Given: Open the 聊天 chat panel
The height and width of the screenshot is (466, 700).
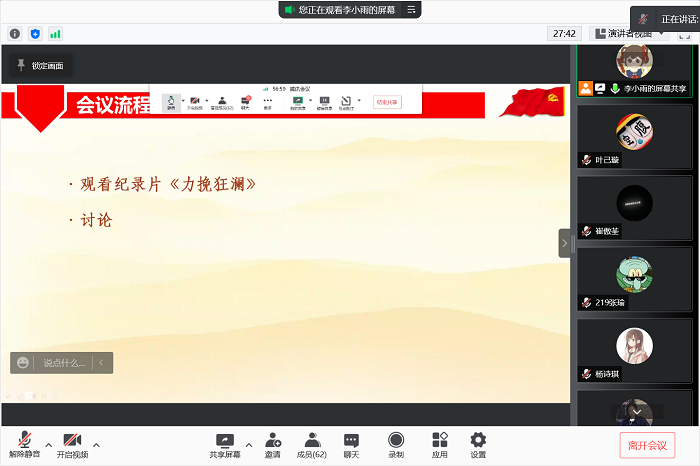Looking at the screenshot, I should tap(351, 444).
